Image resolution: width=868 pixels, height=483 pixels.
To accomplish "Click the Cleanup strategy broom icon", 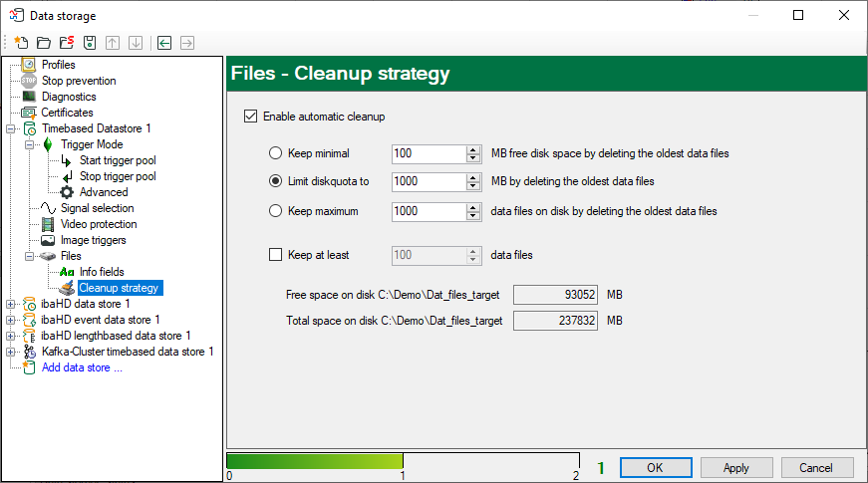I will [67, 288].
